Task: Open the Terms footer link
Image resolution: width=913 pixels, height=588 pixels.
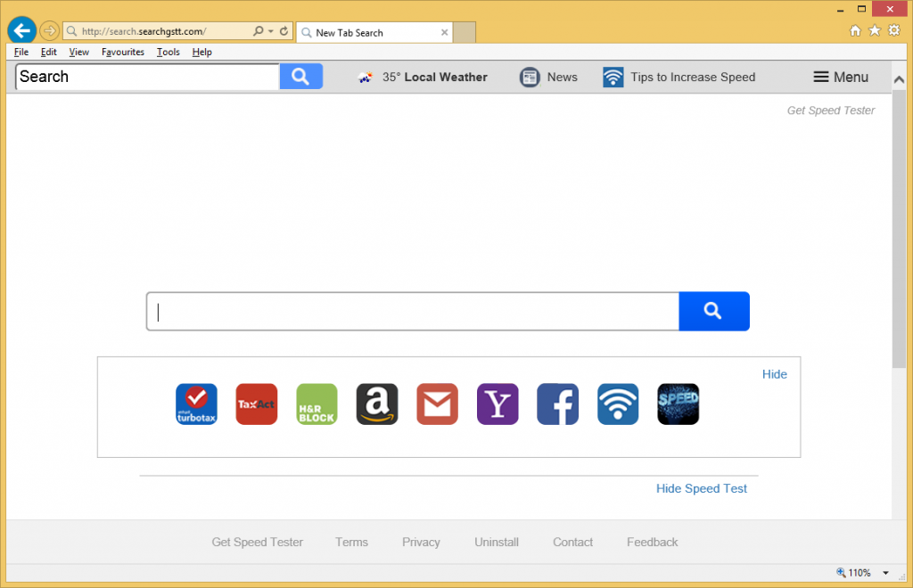Action: coord(351,542)
